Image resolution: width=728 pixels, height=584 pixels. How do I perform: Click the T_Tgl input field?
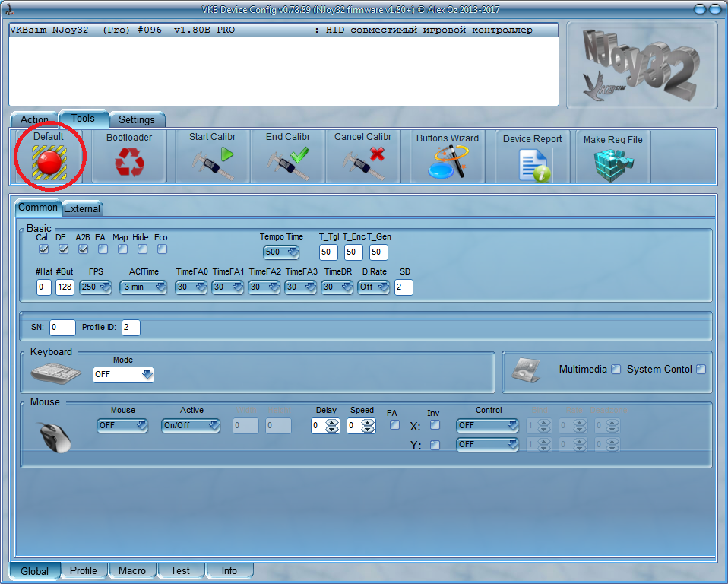pos(328,252)
